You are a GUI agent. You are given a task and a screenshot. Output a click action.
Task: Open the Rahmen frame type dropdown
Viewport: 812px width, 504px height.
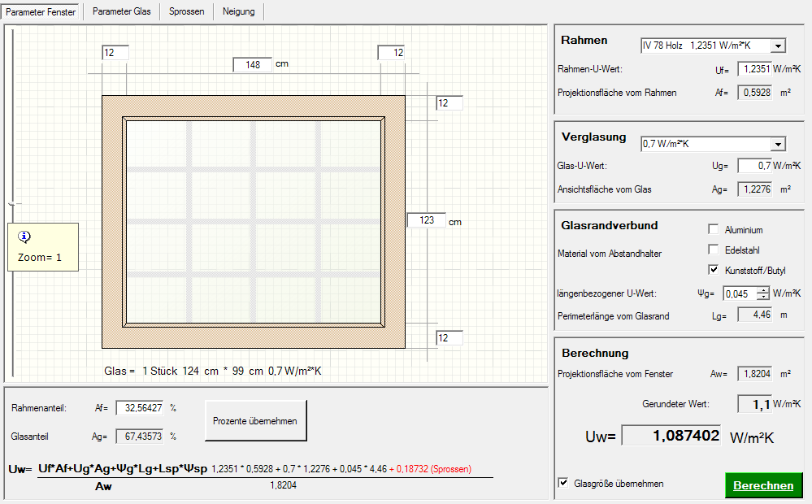click(778, 46)
